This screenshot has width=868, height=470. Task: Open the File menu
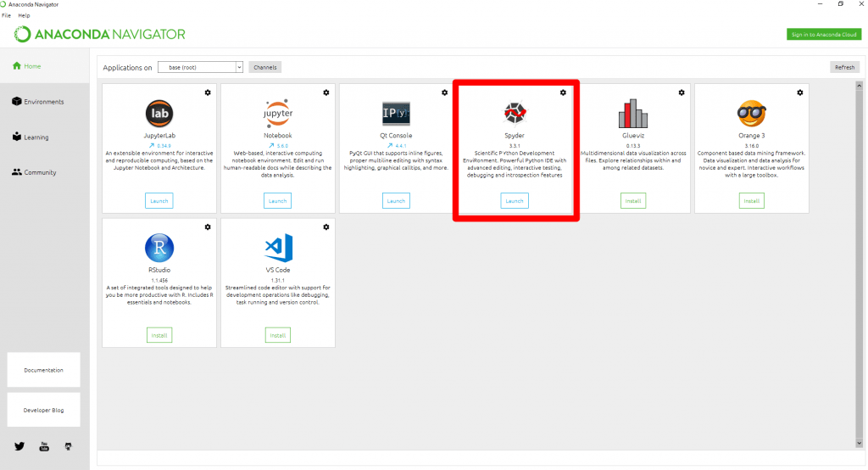point(7,15)
